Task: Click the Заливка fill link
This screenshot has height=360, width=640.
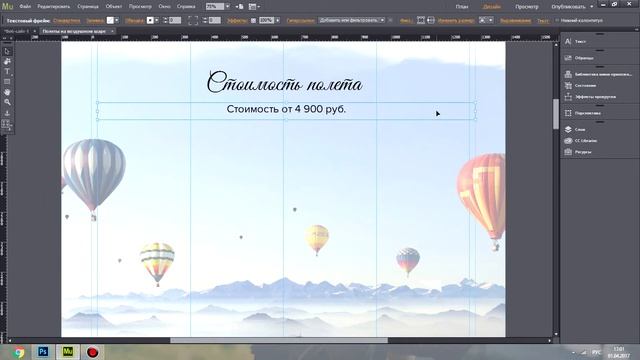Action: [x=95, y=20]
